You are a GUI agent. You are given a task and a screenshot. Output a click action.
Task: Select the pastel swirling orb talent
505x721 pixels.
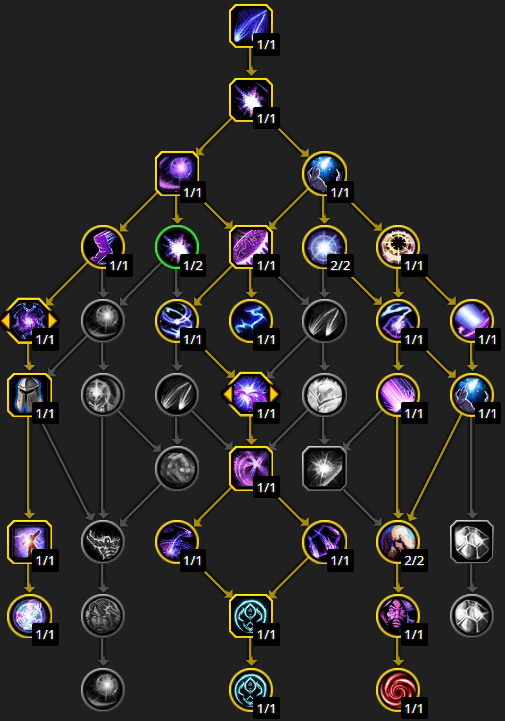click(x=29, y=616)
